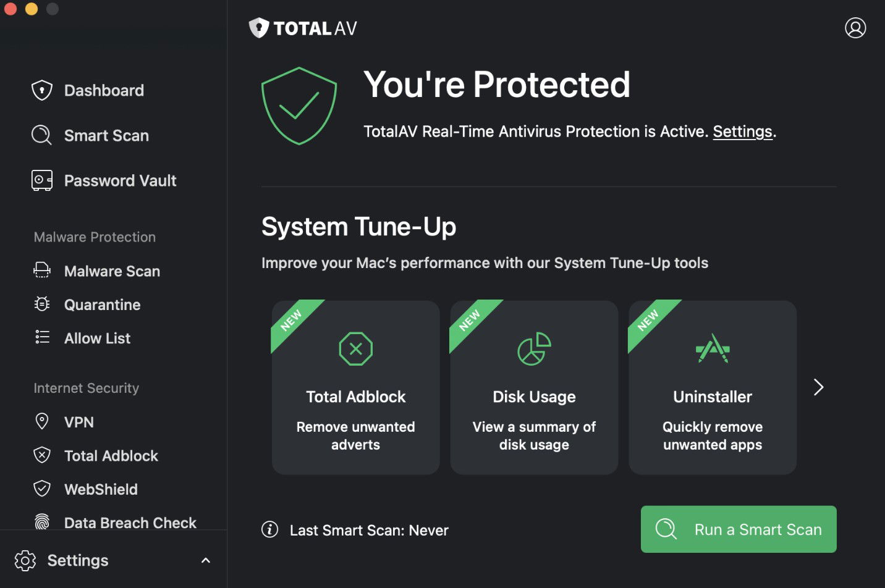Viewport: 885px width, 588px height.
Task: Start a Malware Scan
Action: click(112, 271)
